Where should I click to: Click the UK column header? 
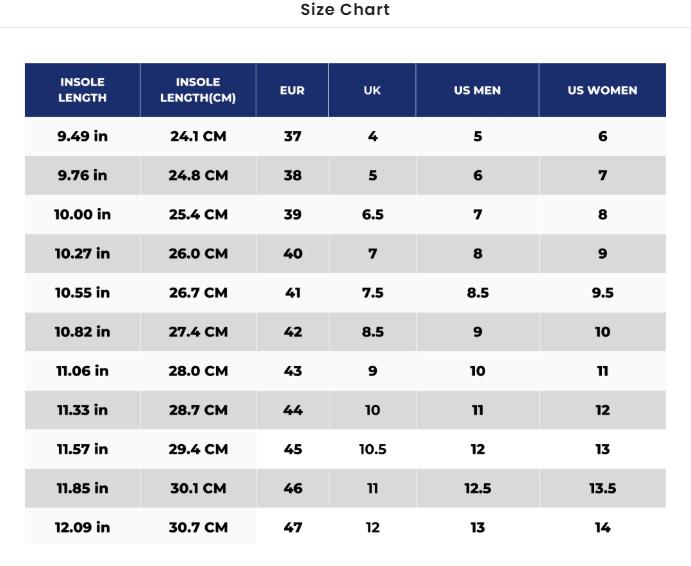coord(372,90)
